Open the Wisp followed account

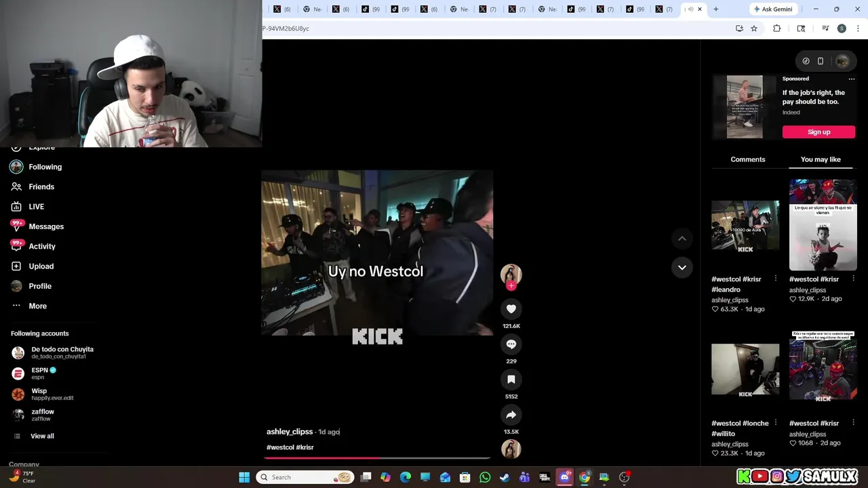tap(43, 394)
